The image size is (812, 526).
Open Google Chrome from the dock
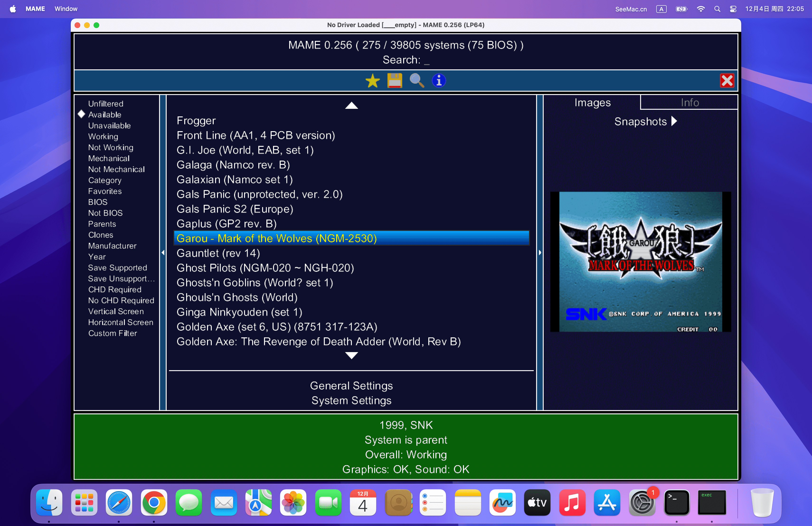(154, 502)
